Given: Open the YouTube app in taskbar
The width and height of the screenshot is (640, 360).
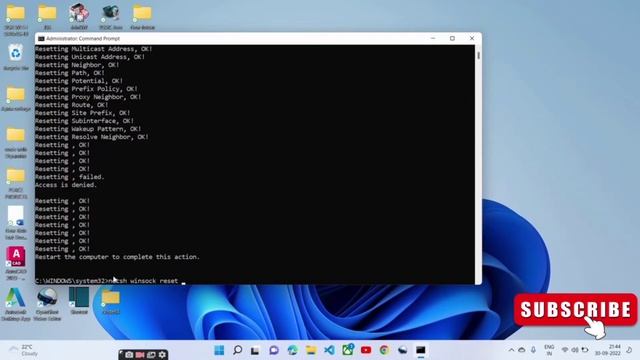Looking at the screenshot, I should coord(366,350).
